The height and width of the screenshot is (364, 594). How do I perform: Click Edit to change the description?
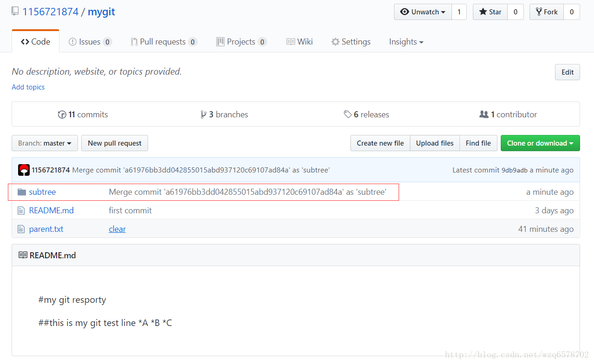[x=568, y=72]
